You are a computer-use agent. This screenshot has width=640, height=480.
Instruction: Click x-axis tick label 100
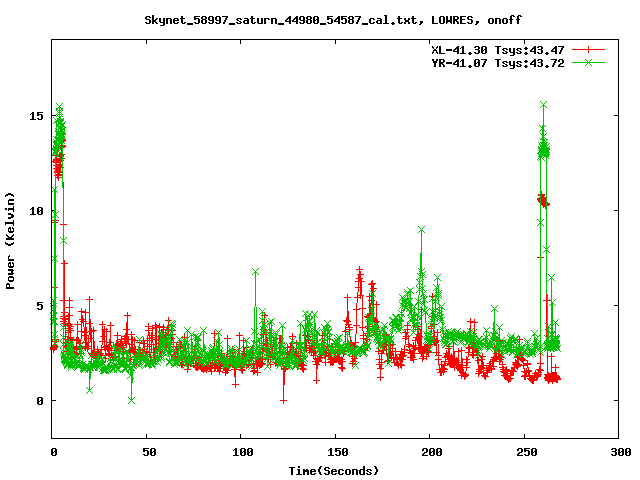pos(243,452)
